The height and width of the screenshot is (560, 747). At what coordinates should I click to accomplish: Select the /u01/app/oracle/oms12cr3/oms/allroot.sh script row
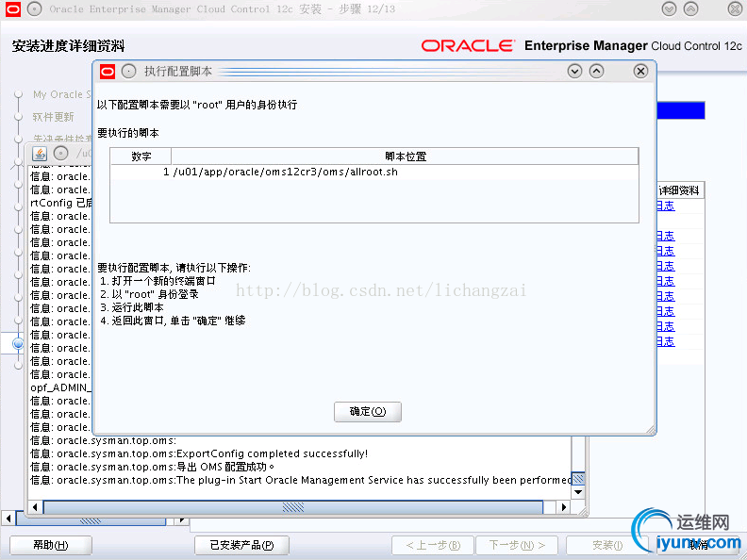pyautogui.click(x=374, y=172)
